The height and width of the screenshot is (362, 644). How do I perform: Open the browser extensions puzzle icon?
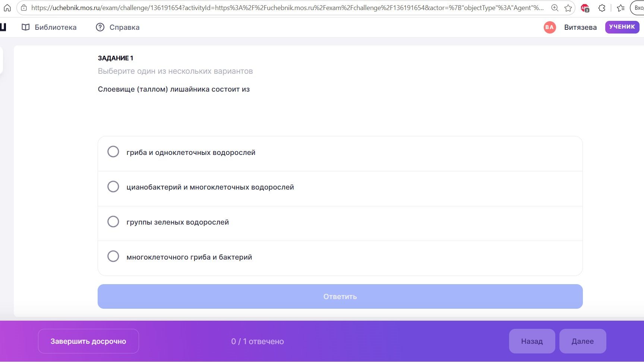click(602, 8)
